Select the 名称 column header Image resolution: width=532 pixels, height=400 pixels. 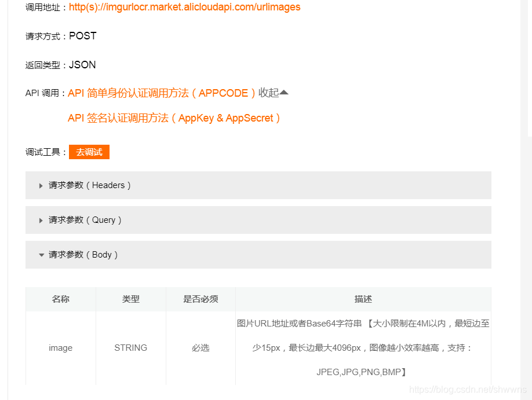61,299
